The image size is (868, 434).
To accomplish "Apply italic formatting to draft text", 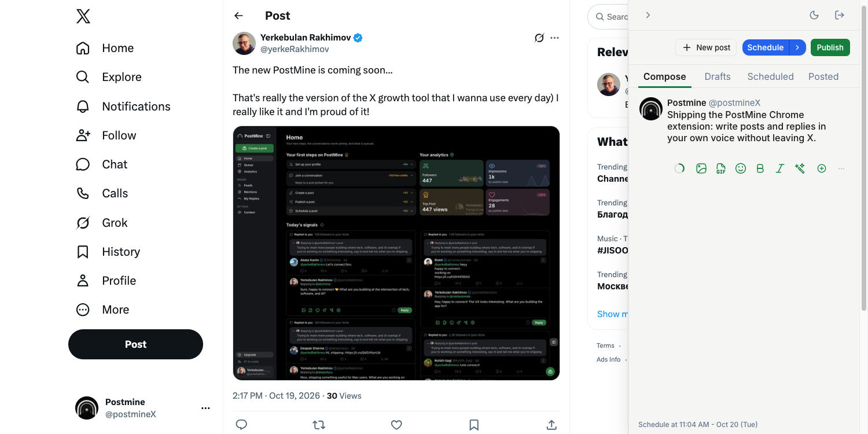I will [780, 168].
